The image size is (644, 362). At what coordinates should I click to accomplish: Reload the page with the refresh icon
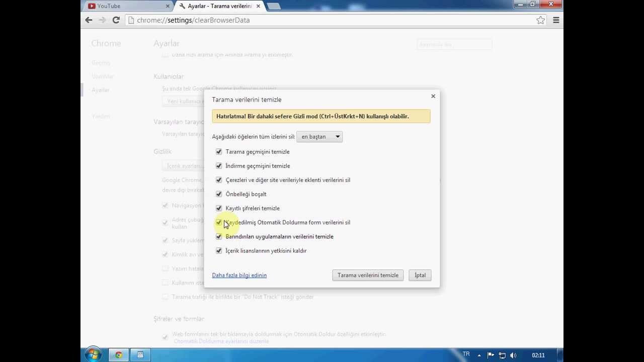tap(116, 20)
